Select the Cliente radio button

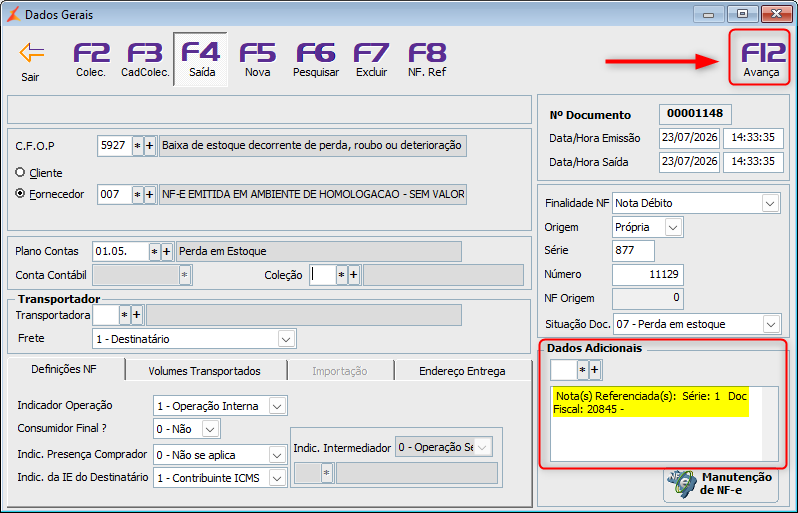20,173
